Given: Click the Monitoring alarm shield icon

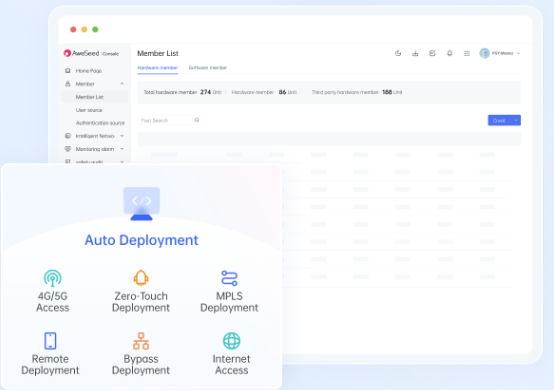Looking at the screenshot, I should point(68,149).
